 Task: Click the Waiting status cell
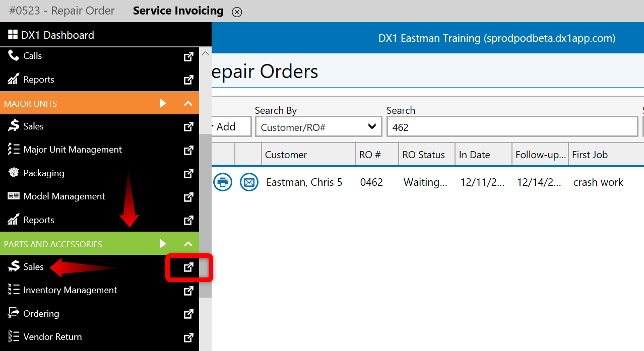tap(425, 182)
